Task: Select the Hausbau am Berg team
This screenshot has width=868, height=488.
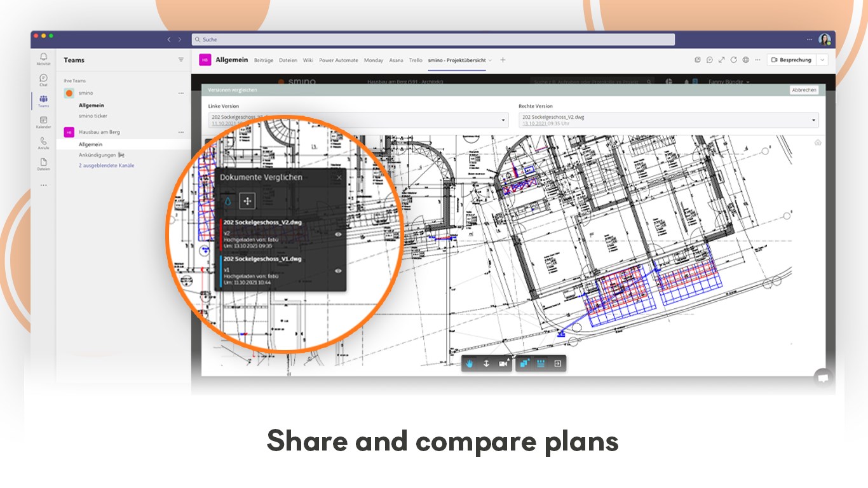Action: (99, 132)
